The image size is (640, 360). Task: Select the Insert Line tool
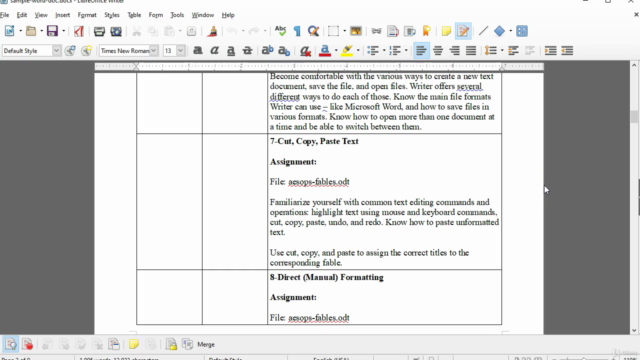tap(483, 31)
